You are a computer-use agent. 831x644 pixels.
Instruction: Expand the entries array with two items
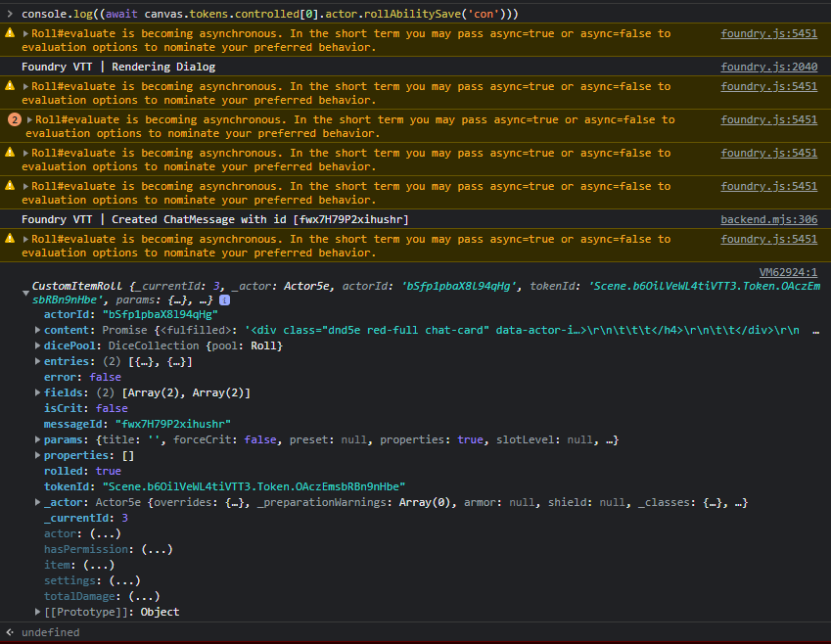37,361
